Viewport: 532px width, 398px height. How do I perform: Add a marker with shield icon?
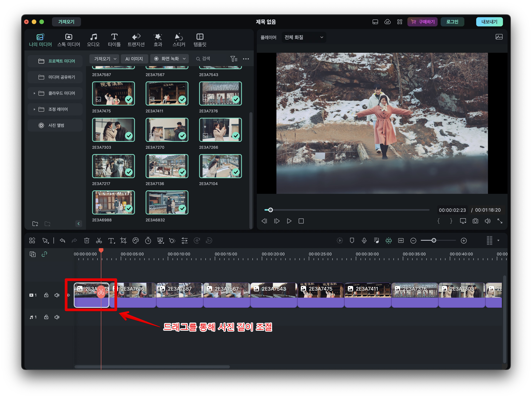coord(352,240)
